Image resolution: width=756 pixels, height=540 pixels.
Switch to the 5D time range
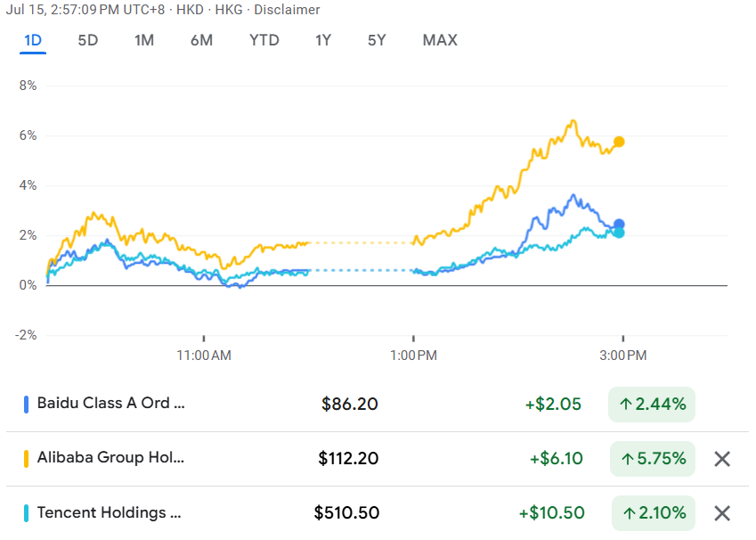(x=88, y=40)
